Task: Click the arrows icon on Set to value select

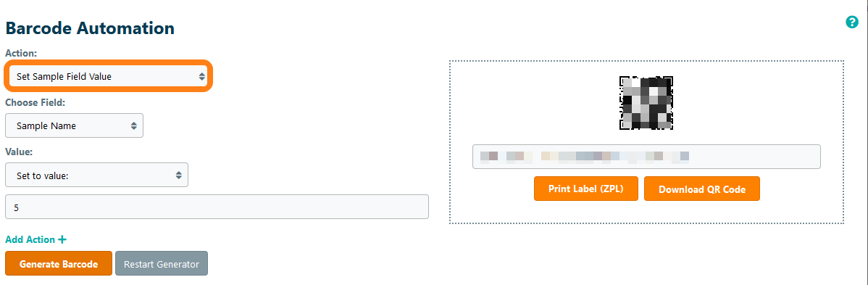Action: 178,175
